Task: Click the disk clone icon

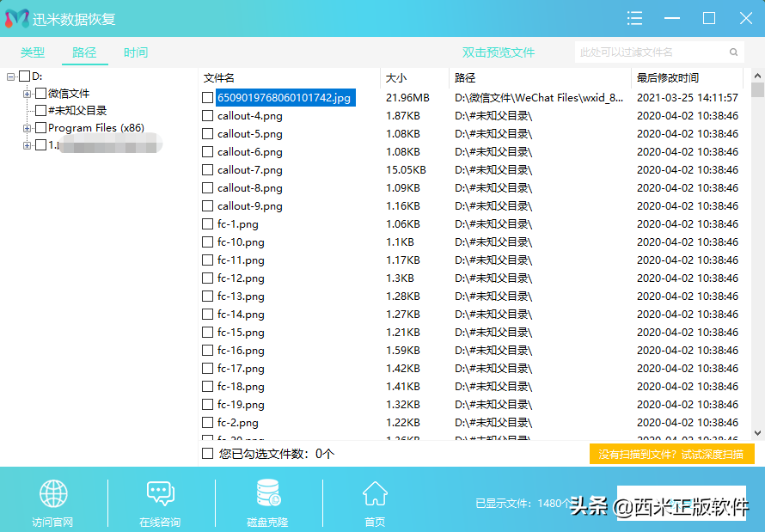Action: tap(267, 494)
